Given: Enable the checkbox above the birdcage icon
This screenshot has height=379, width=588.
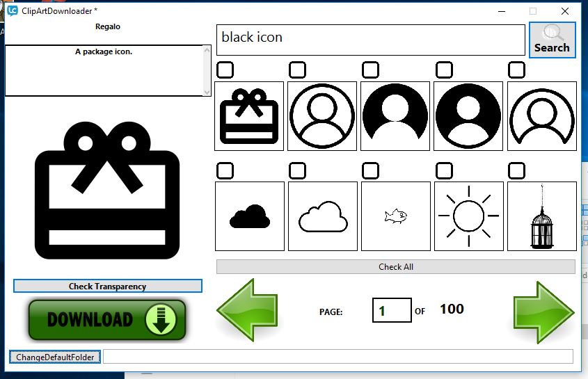Looking at the screenshot, I should [516, 170].
